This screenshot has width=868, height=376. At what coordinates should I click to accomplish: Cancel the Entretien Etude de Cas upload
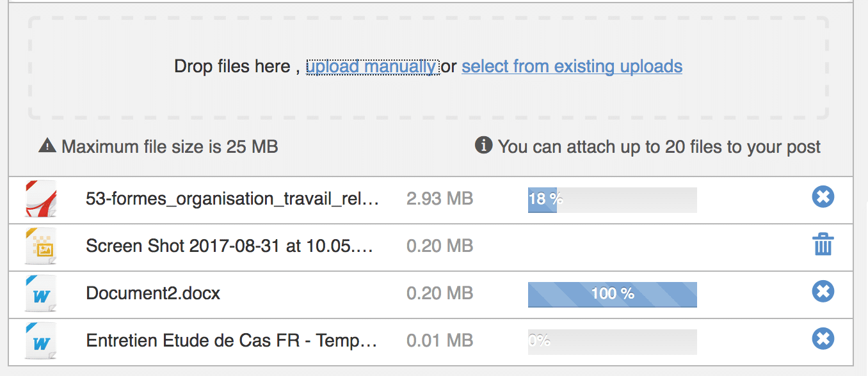point(823,338)
